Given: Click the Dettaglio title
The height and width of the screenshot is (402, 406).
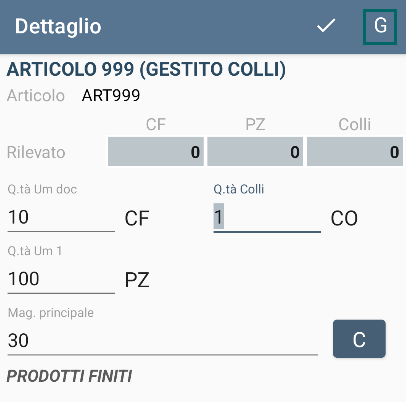Looking at the screenshot, I should point(58,26).
